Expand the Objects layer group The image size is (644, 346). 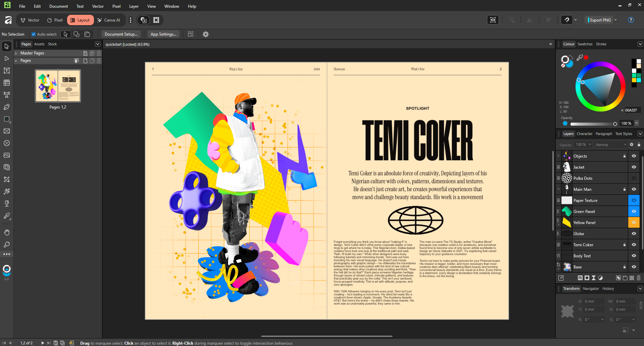(x=558, y=156)
